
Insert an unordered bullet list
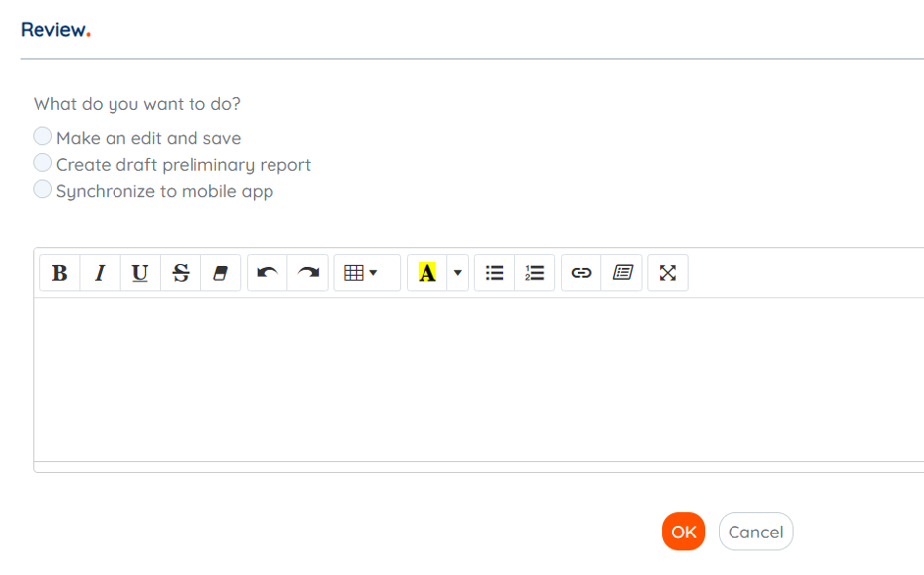[x=495, y=273]
